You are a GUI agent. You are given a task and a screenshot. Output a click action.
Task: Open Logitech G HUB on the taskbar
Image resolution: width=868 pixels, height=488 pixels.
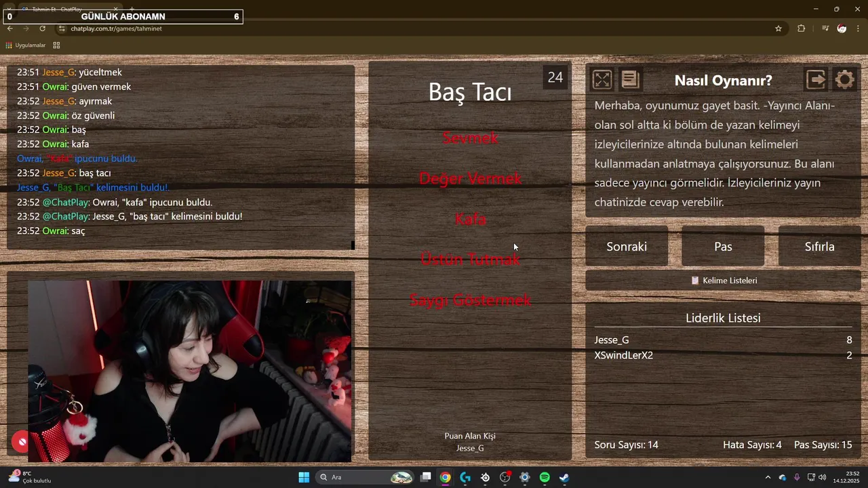pyautogui.click(x=465, y=477)
